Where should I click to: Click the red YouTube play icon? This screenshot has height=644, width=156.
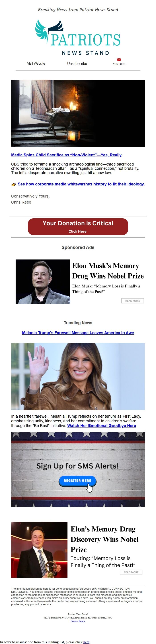pyautogui.click(x=119, y=60)
